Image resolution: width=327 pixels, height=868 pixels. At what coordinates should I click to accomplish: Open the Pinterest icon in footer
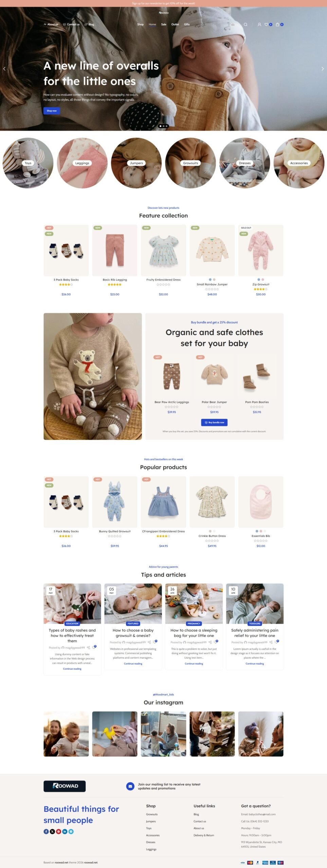[58, 831]
